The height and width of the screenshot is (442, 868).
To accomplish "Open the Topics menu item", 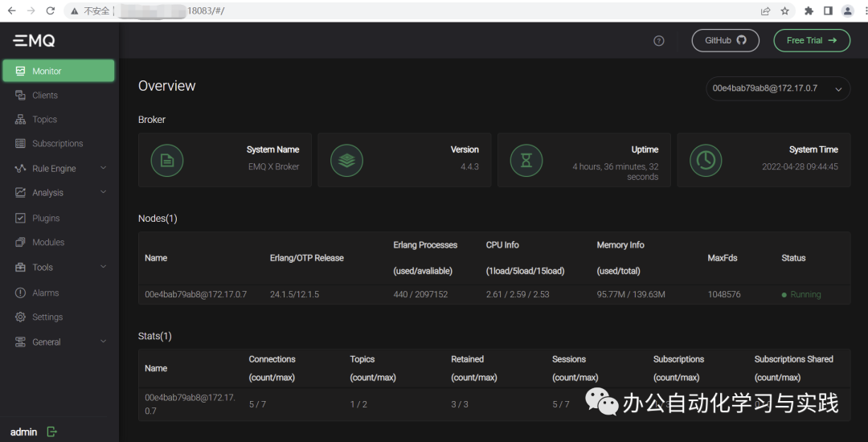I will pyautogui.click(x=59, y=120).
